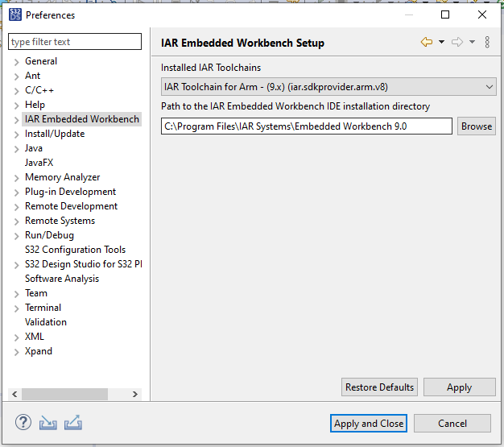Image resolution: width=504 pixels, height=447 pixels.
Task: Expand the C/C++ preferences node
Action: (17, 91)
